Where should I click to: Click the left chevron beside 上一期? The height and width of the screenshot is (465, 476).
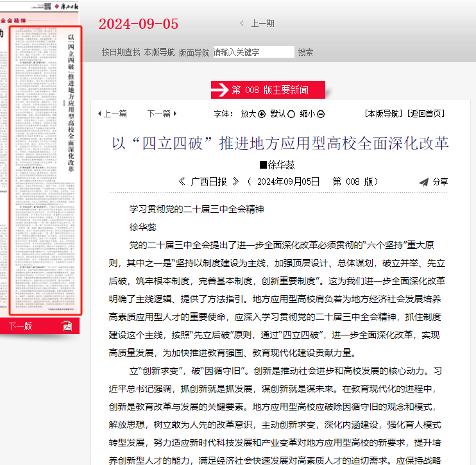coord(242,24)
